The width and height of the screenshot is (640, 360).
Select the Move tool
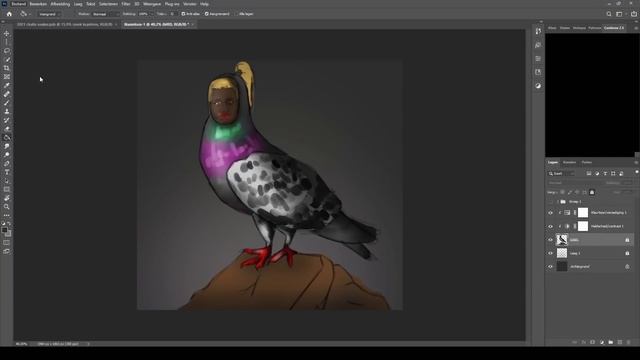(x=7, y=33)
